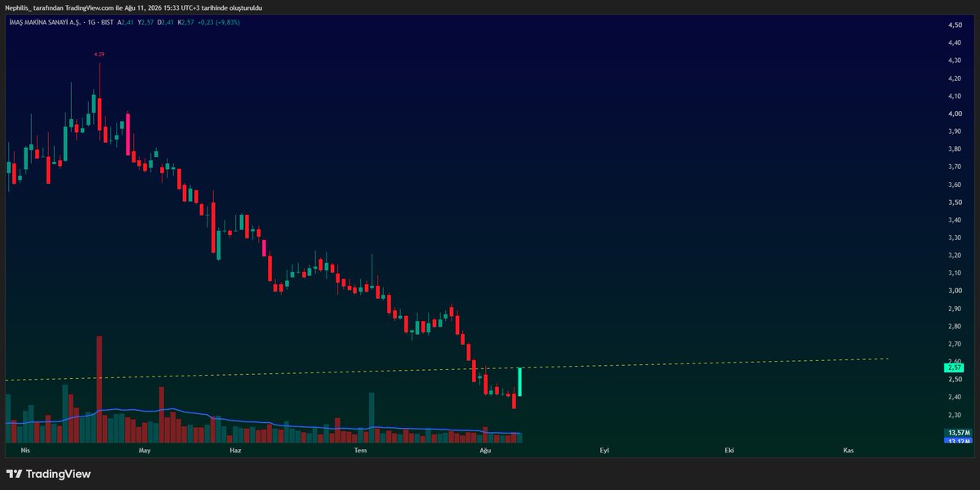Click the 3,80 price axis label
980x490 pixels.
point(955,149)
